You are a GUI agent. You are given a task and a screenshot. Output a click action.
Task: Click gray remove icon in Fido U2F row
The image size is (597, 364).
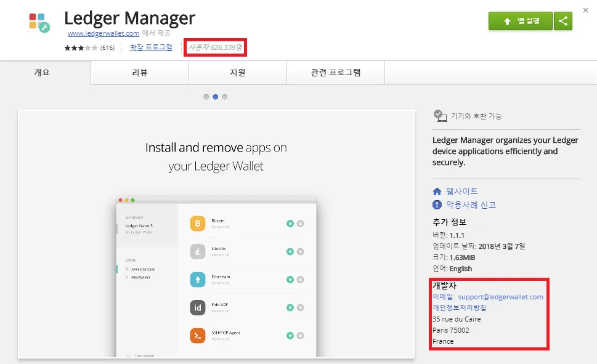coord(301,308)
